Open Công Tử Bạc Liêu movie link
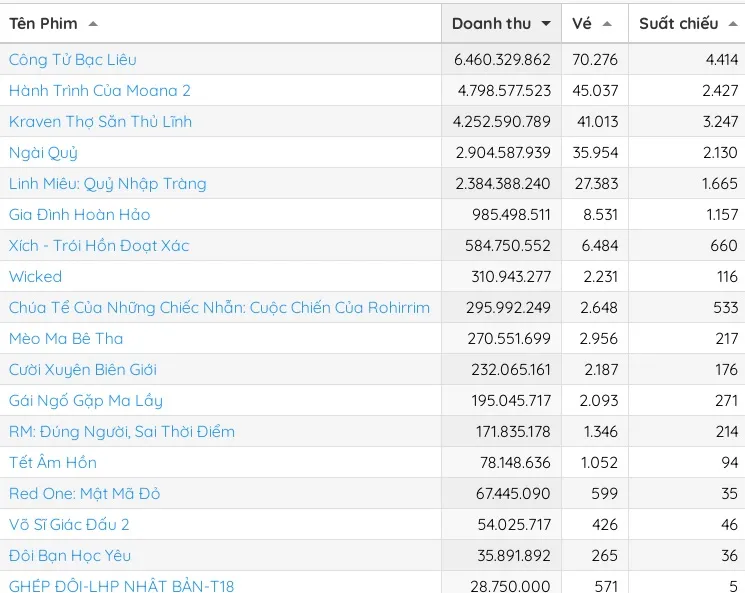Screen dimensions: 745x593 [73, 60]
